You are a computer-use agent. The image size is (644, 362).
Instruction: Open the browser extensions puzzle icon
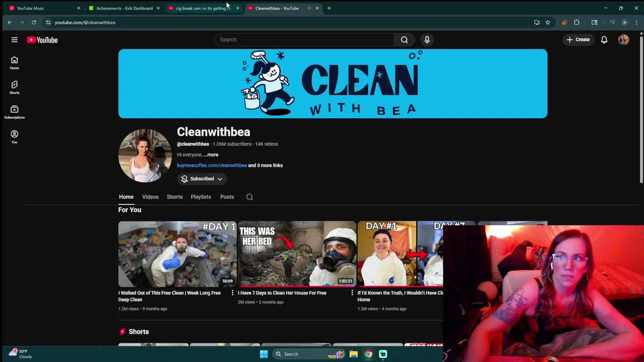[577, 22]
